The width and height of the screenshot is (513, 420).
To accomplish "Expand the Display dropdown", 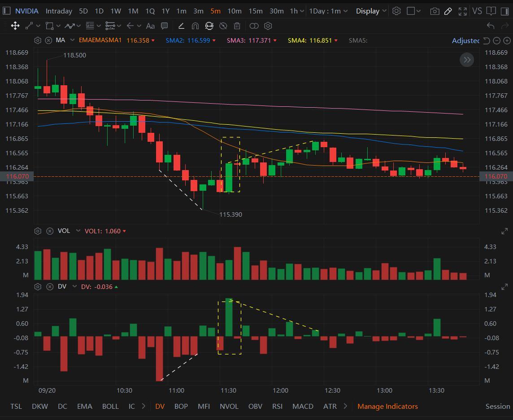I will pos(371,11).
